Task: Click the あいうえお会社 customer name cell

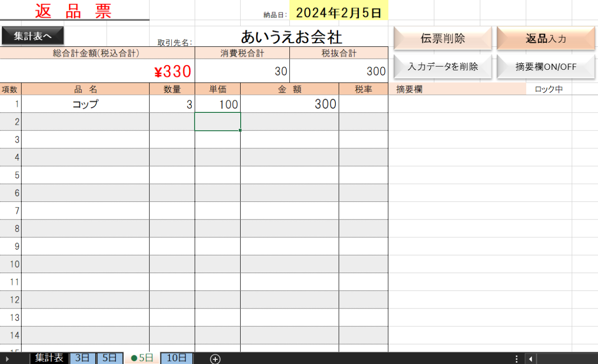Action: [x=291, y=37]
